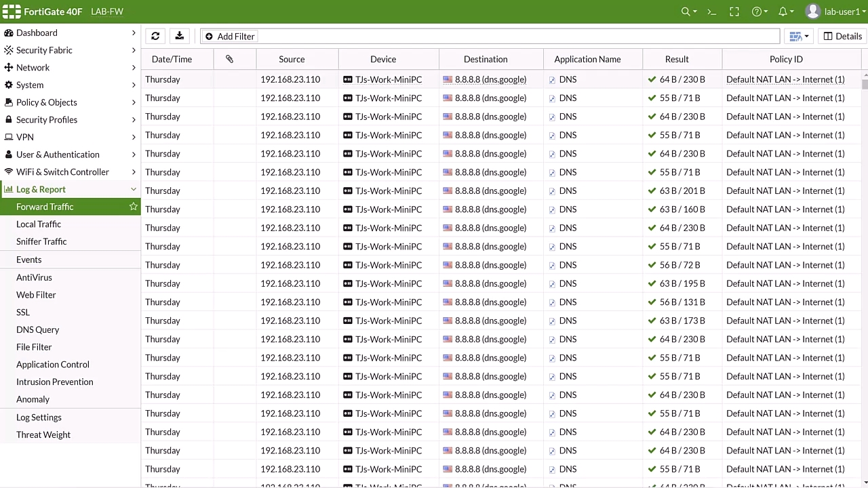Image resolution: width=868 pixels, height=488 pixels.
Task: Open the help question mark menu
Action: (x=759, y=12)
